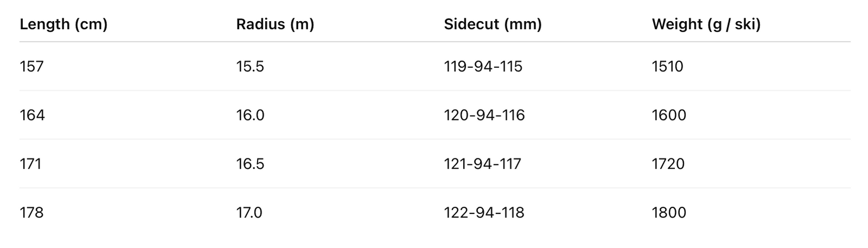The image size is (868, 248).
Task: Select the 1720 weight cell
Action: (668, 164)
